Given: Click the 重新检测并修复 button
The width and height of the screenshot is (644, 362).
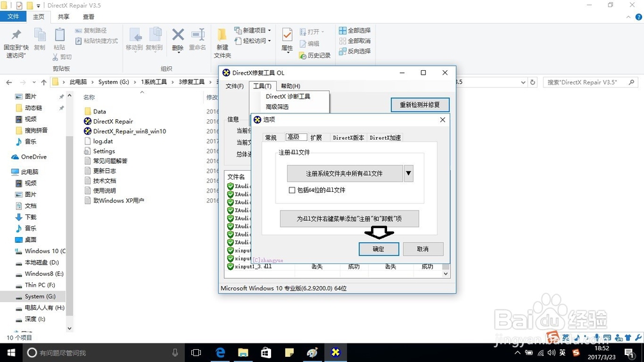Looking at the screenshot, I should click(420, 105).
